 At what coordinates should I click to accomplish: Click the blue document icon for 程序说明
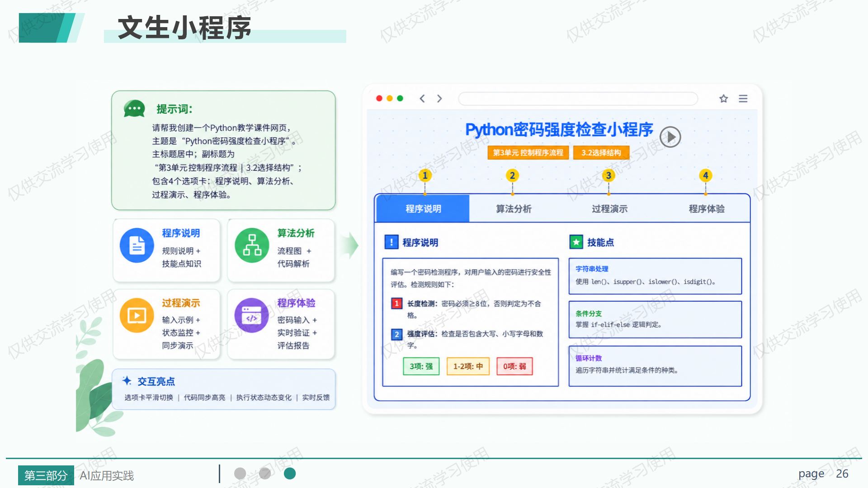(x=137, y=245)
